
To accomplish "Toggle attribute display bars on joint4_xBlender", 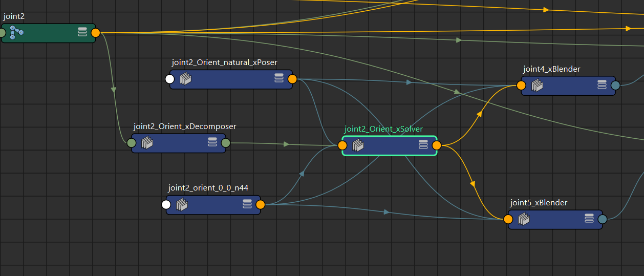I will click(x=602, y=85).
